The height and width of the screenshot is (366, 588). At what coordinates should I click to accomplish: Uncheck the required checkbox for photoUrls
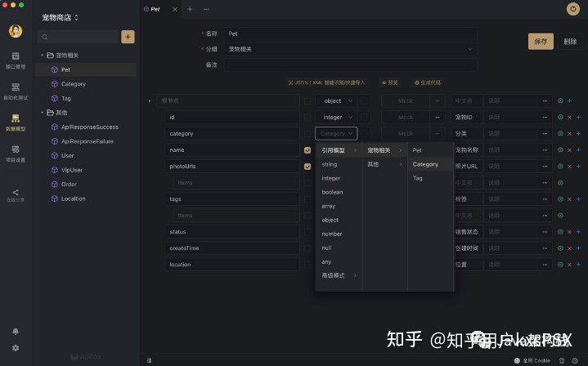307,167
